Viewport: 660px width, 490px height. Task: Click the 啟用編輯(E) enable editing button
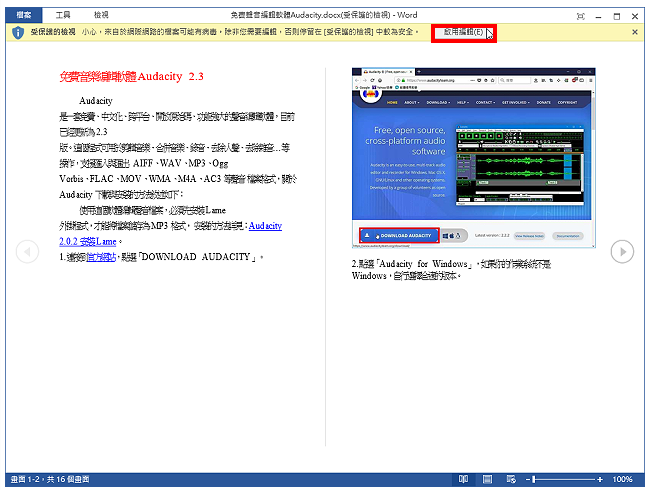pyautogui.click(x=463, y=32)
